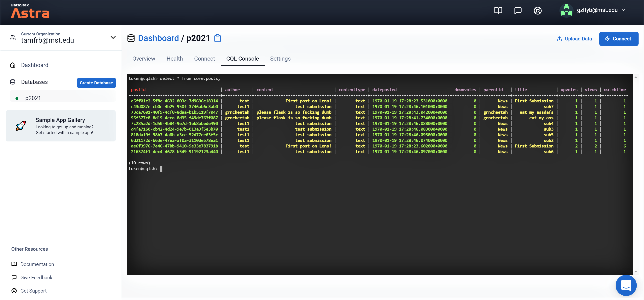This screenshot has height=300, width=644.
Task: Click the DataStax Astra logo
Action: point(30,11)
